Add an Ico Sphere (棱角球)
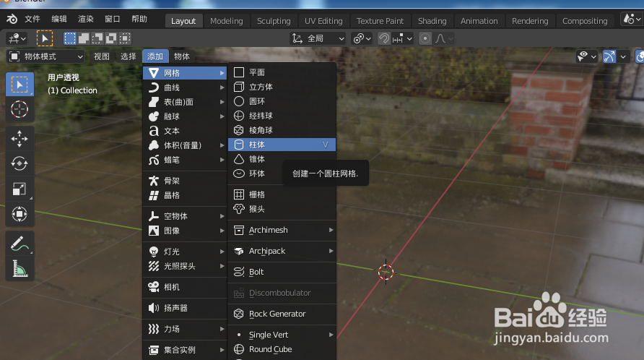 tap(282, 130)
